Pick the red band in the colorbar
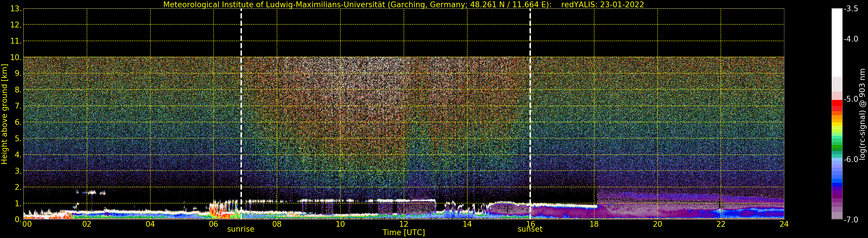 837,105
